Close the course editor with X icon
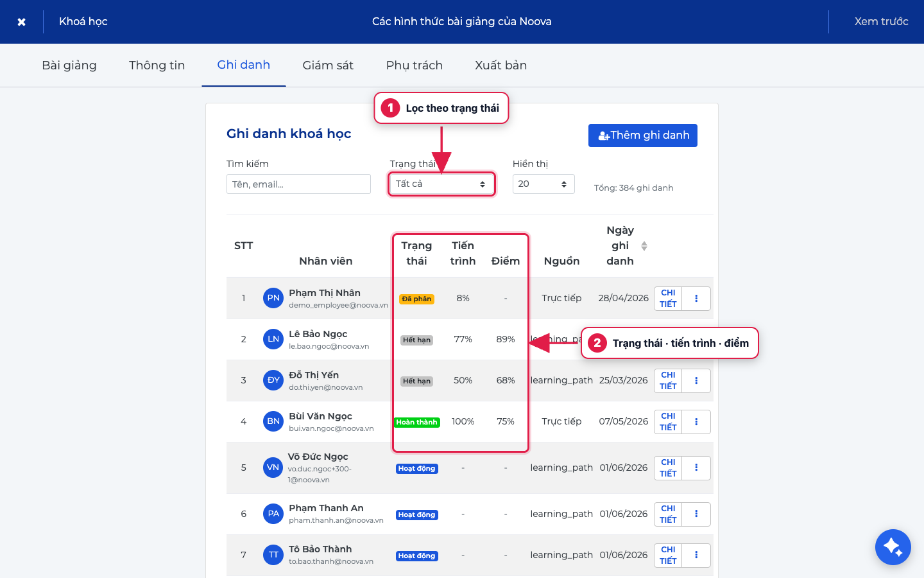The height and width of the screenshot is (578, 924). (21, 22)
